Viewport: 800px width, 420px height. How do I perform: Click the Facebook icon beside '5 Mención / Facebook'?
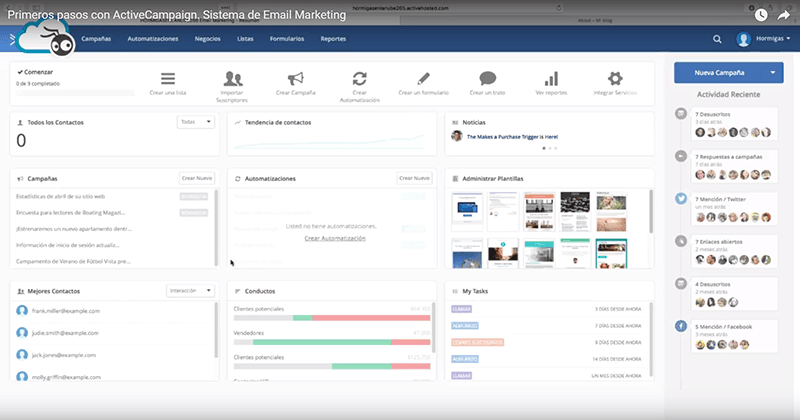pyautogui.click(x=681, y=326)
